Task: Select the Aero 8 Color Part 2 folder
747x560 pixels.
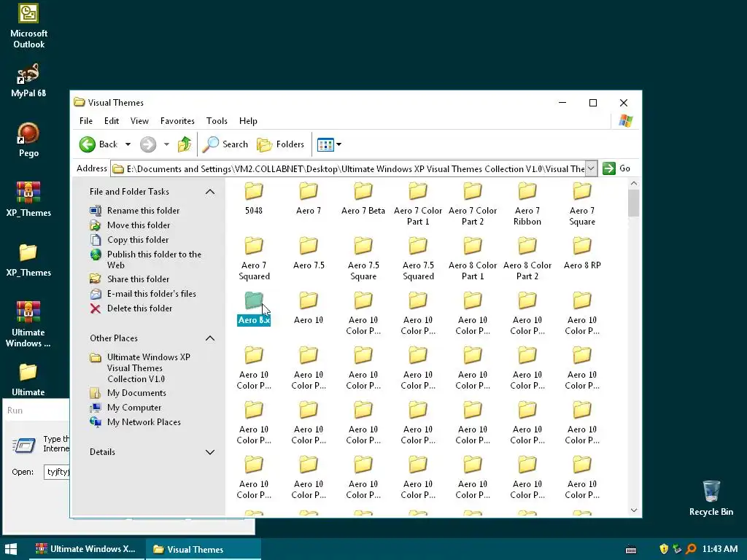Action: pyautogui.click(x=527, y=259)
